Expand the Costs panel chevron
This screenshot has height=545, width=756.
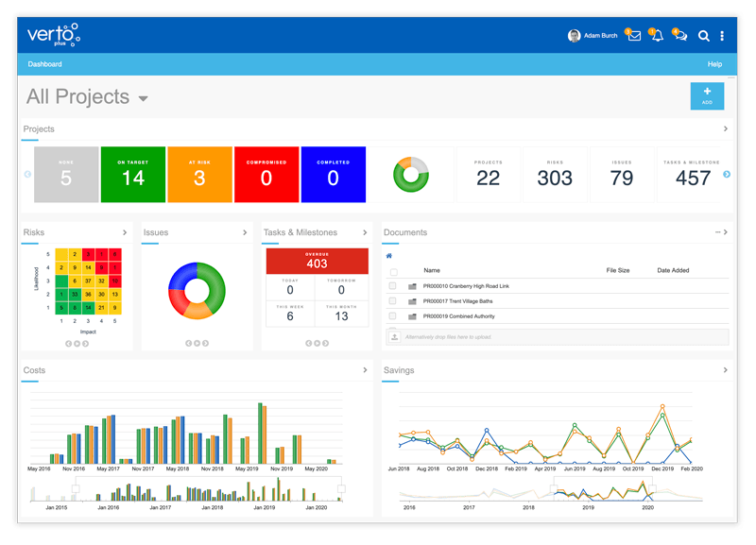click(365, 370)
